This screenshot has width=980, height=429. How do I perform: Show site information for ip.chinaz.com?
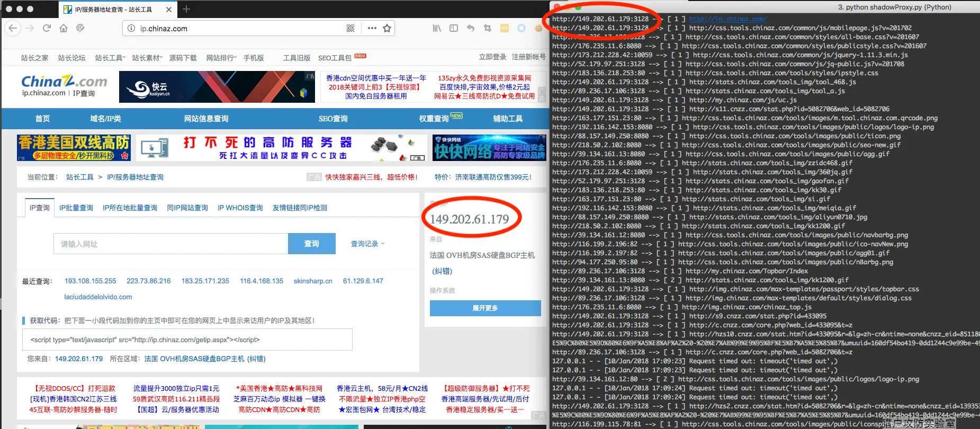coord(131,29)
